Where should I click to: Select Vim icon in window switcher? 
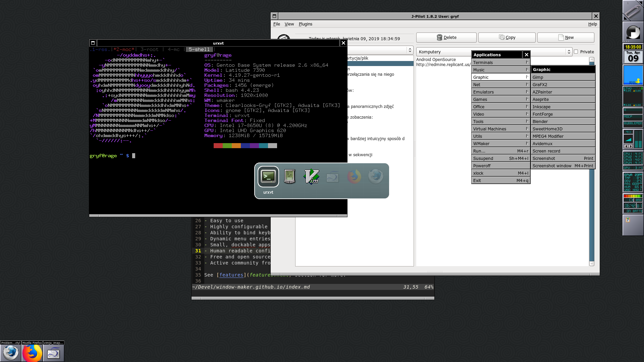click(x=311, y=177)
